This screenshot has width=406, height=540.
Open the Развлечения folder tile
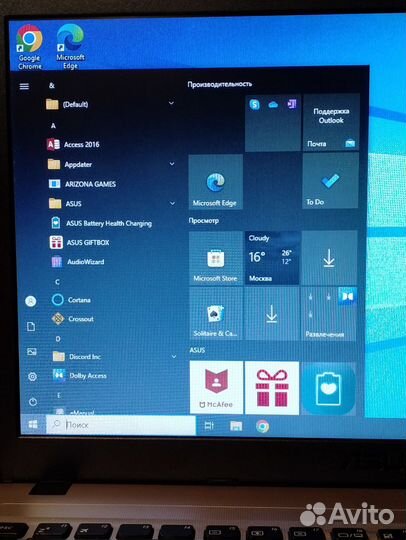(329, 314)
